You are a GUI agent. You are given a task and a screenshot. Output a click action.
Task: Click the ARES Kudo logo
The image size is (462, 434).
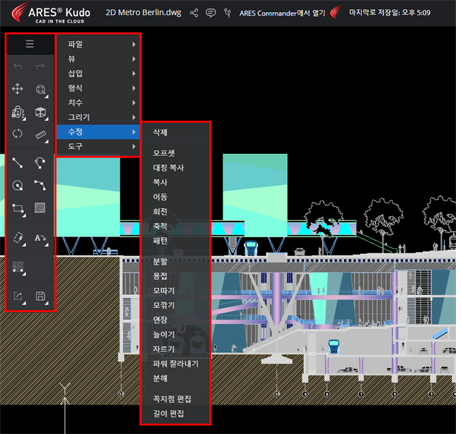[x=51, y=14]
